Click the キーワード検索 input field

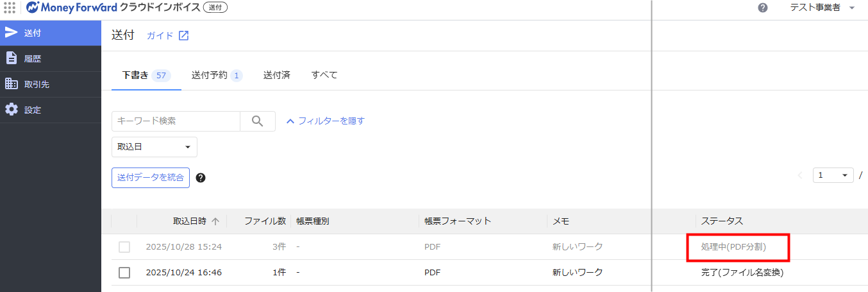point(176,121)
